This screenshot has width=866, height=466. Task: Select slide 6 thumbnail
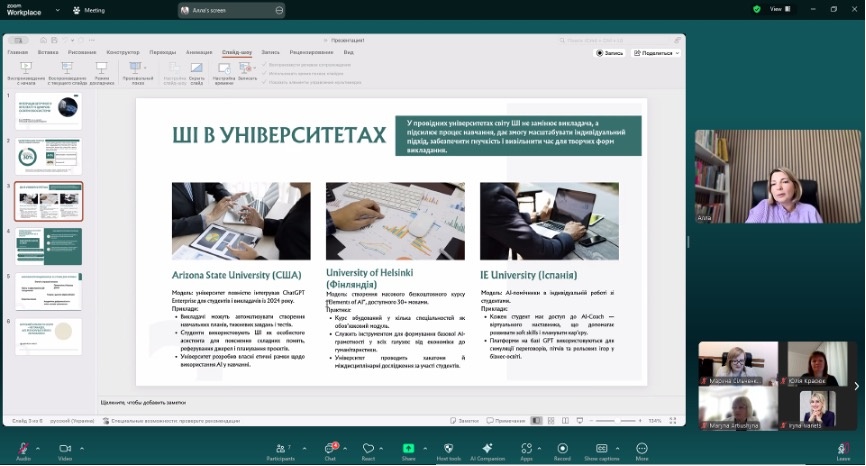tap(49, 337)
